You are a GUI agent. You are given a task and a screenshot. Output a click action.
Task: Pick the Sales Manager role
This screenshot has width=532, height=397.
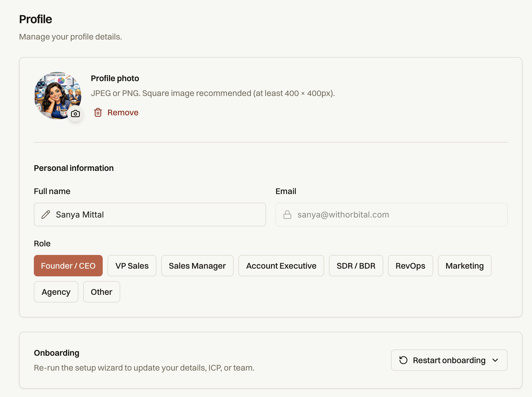(x=197, y=266)
